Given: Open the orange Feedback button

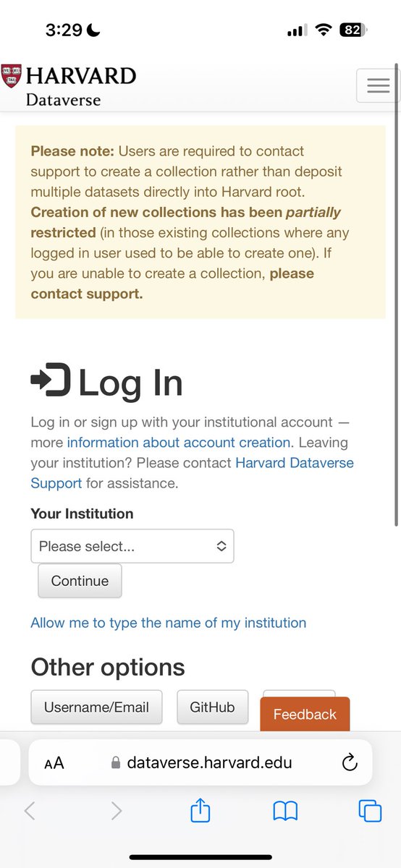Looking at the screenshot, I should click(305, 714).
